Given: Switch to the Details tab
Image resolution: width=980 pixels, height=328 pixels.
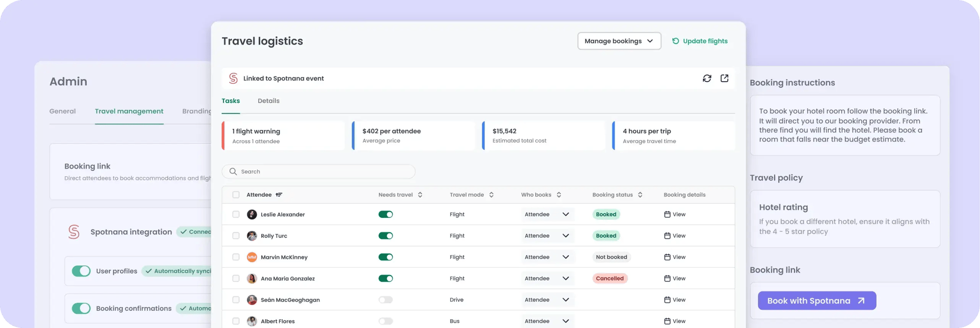Looking at the screenshot, I should (269, 101).
